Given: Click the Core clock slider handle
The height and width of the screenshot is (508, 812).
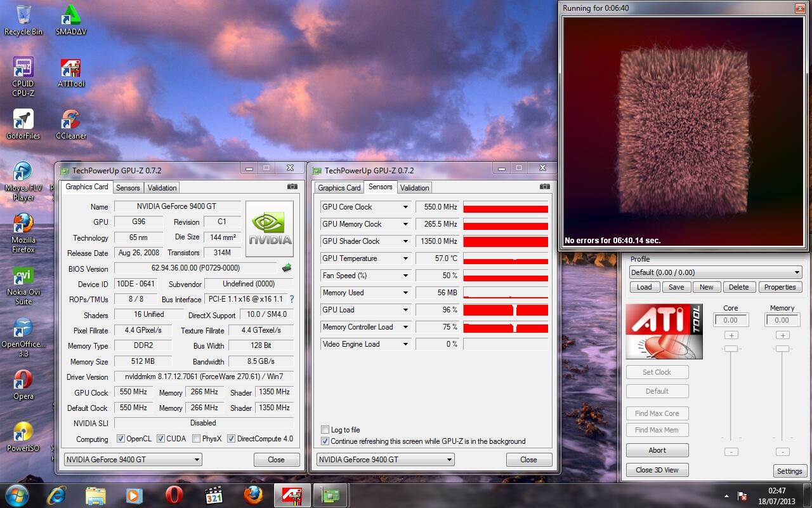Looking at the screenshot, I should [x=731, y=349].
